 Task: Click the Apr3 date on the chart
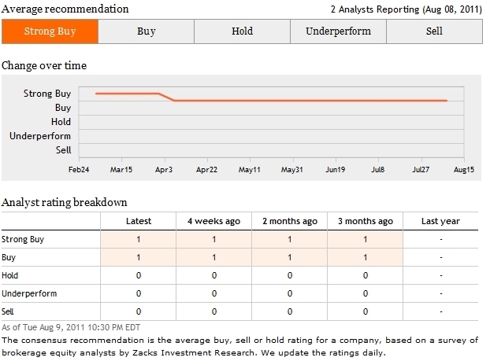tap(164, 170)
